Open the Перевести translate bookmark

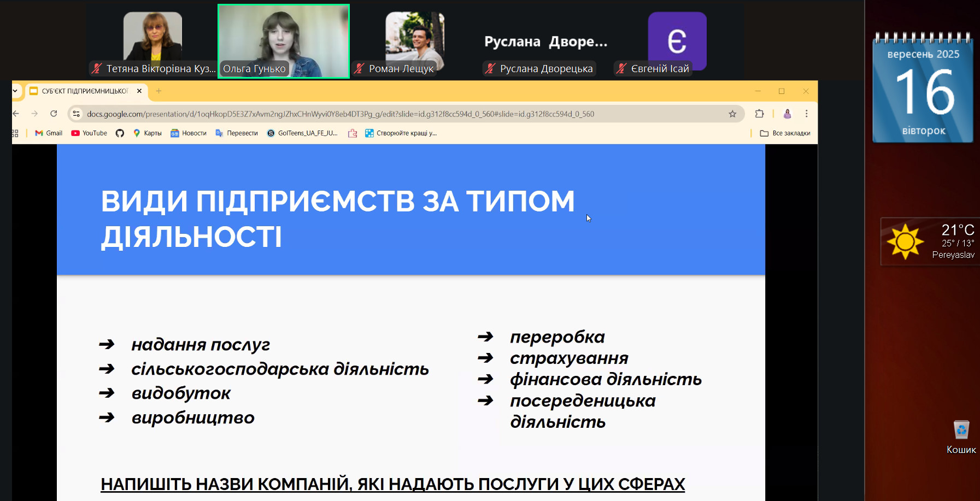(x=237, y=133)
